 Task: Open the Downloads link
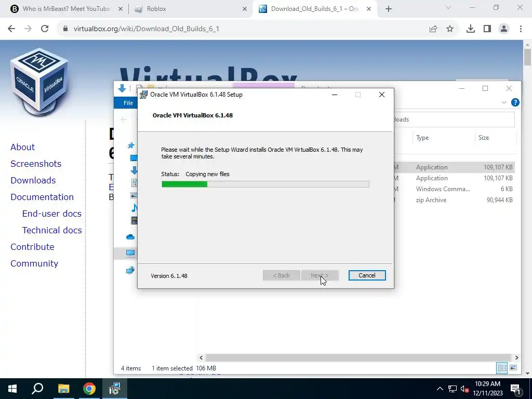[x=33, y=180]
